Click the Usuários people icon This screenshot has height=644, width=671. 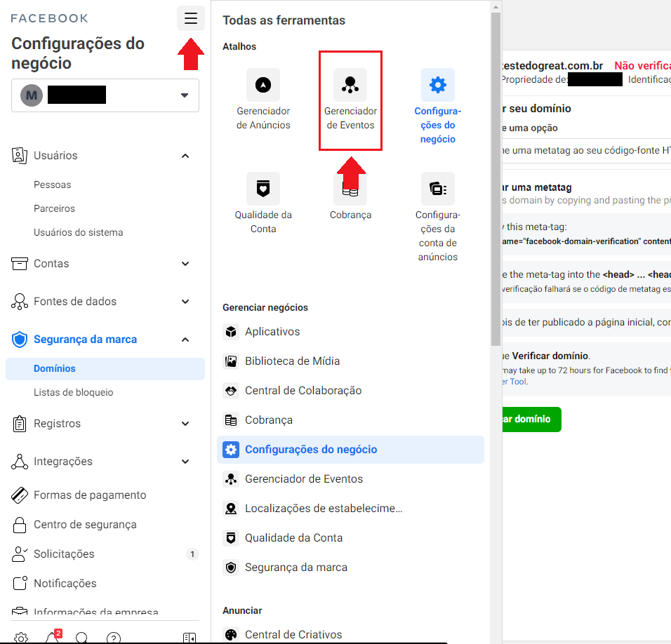[19, 156]
